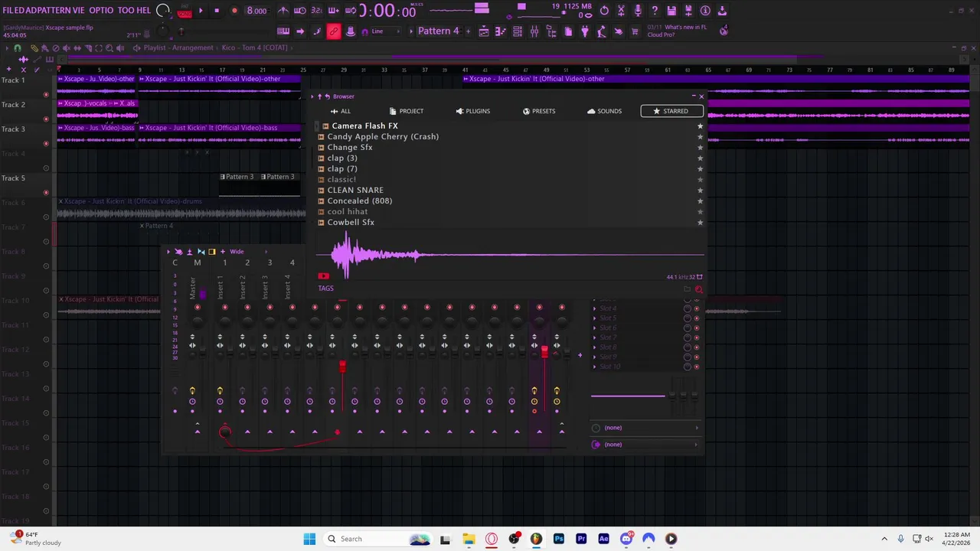Click the tempo field showing 8.000
The height and width of the screenshot is (551, 980).
pos(256,11)
